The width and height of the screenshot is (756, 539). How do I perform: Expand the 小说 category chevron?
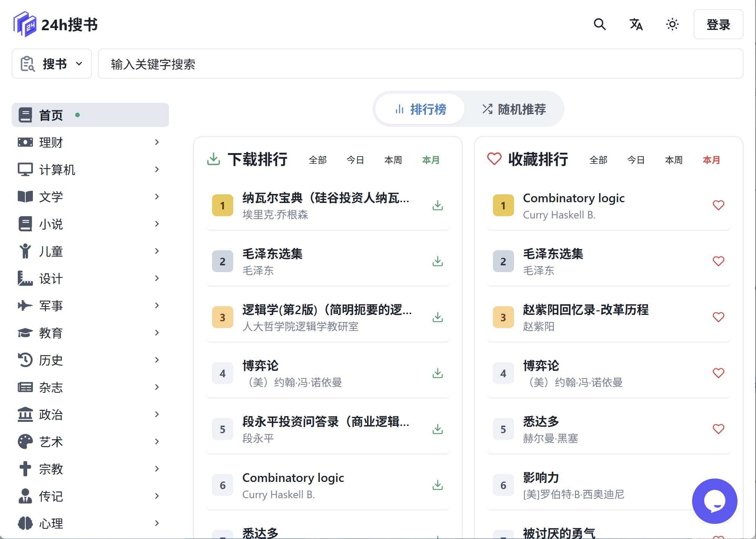pyautogui.click(x=157, y=224)
